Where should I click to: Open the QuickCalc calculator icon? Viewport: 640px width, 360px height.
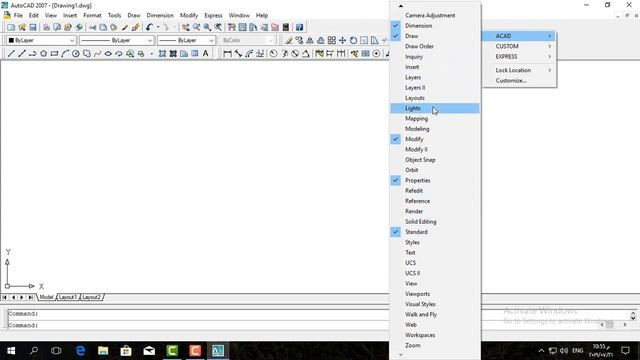tap(286, 27)
